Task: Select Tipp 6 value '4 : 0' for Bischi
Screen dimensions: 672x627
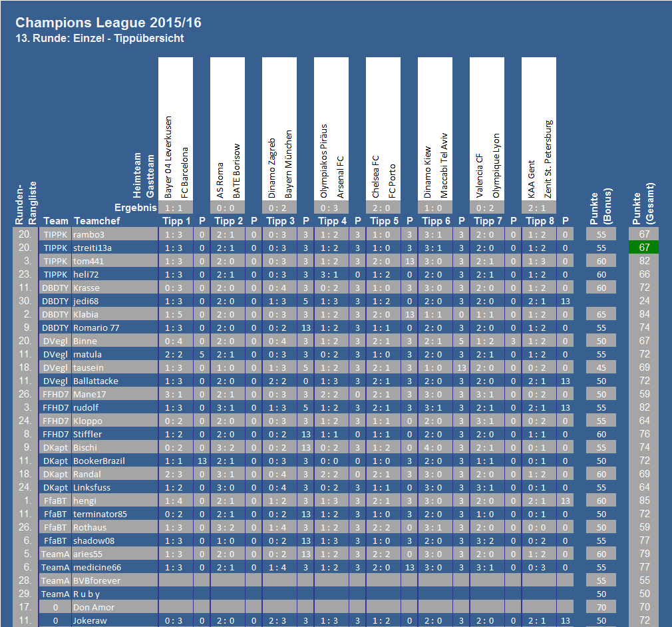Action: coord(435,447)
